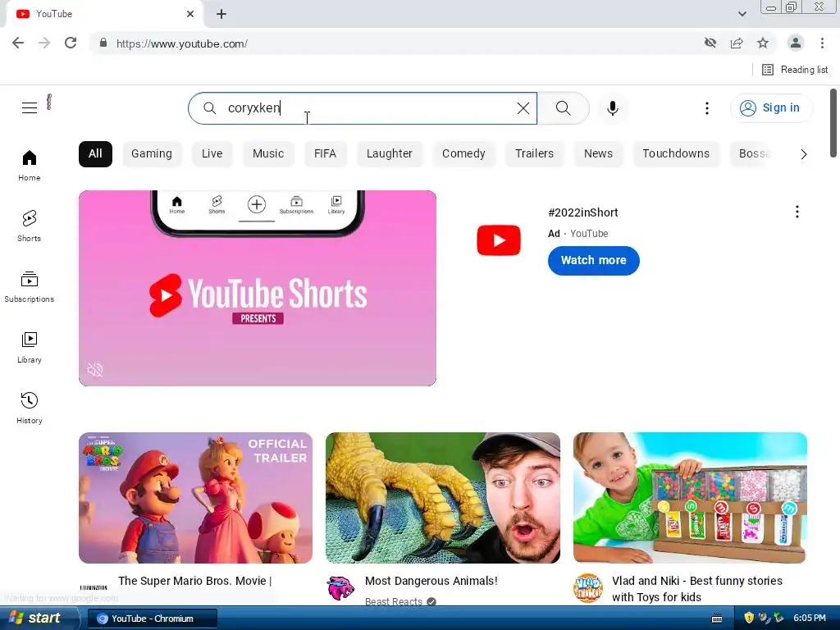Start voice search with the microphone
The height and width of the screenshot is (630, 840).
tap(612, 108)
